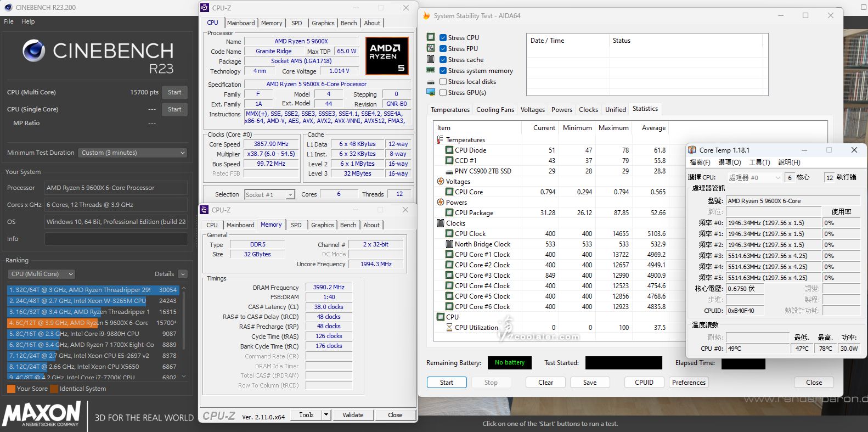868x432 pixels.
Task: Click the CPU-Z title bar icon of the upper window
Action: click(205, 8)
